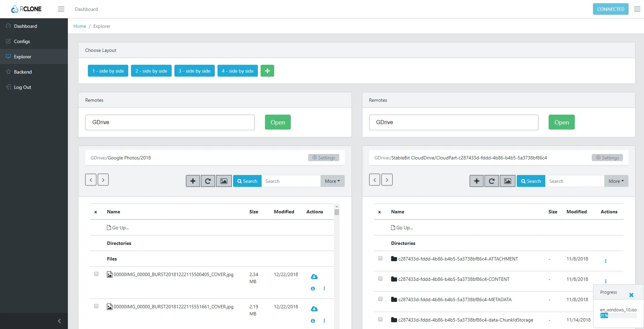Download 00000IMG_00000_BURST20181222115500405_COVER.jpg via cloud icon
644x329 pixels.
pyautogui.click(x=314, y=277)
